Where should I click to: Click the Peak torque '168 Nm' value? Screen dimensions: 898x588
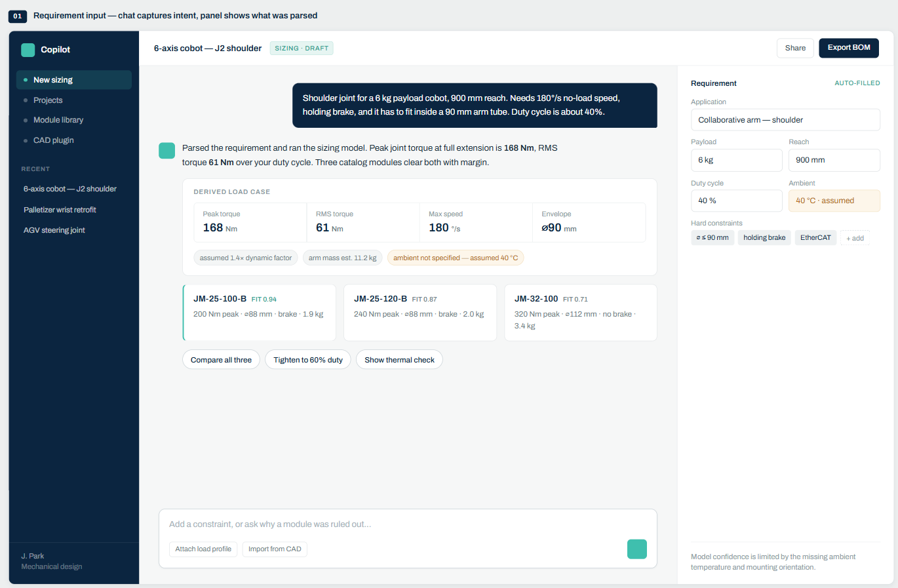[x=220, y=228]
